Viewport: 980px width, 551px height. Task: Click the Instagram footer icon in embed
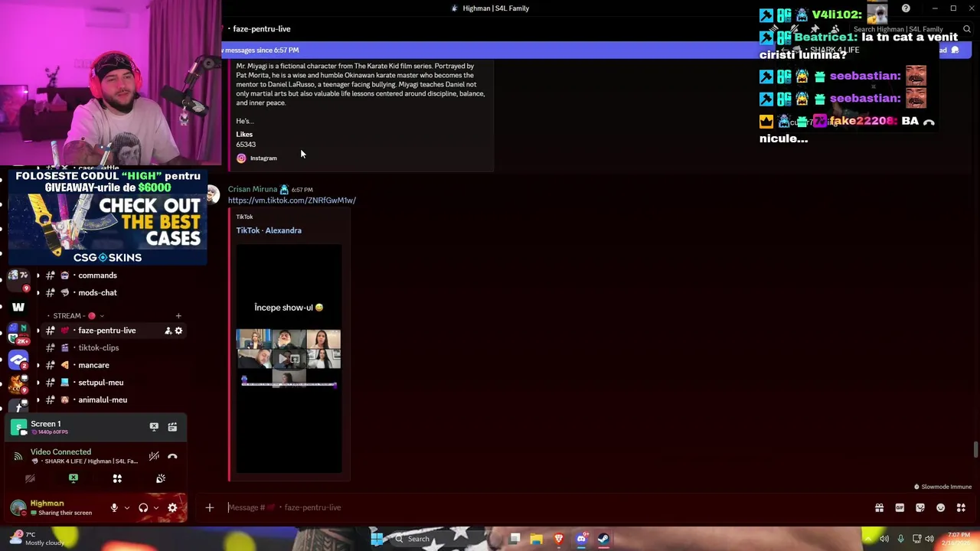pos(241,158)
